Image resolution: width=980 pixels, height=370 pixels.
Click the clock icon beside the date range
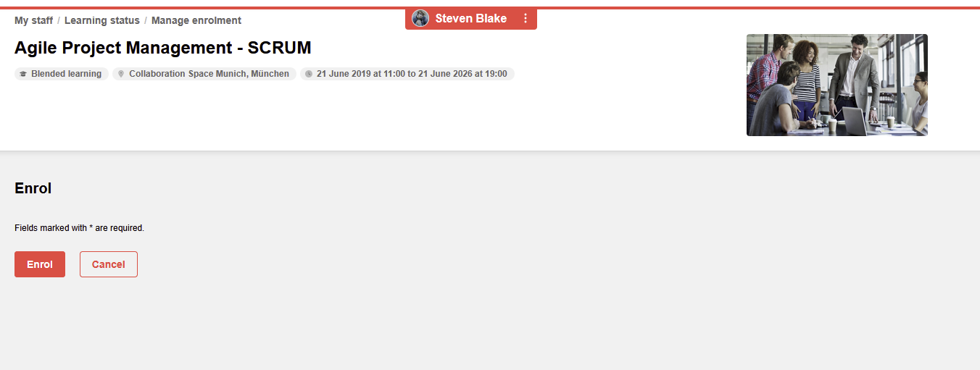tap(309, 74)
